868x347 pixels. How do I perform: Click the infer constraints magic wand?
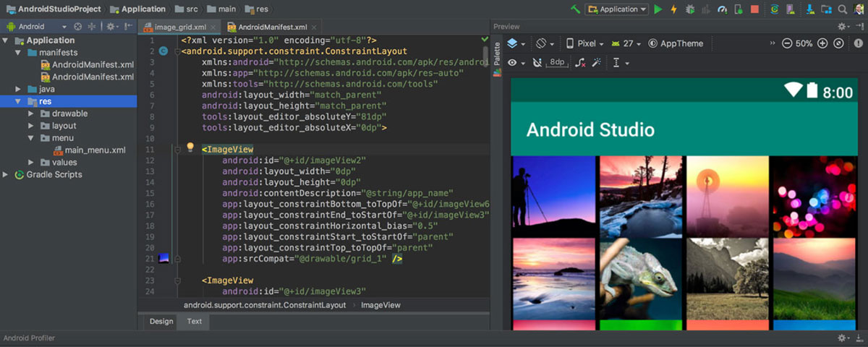(x=596, y=63)
